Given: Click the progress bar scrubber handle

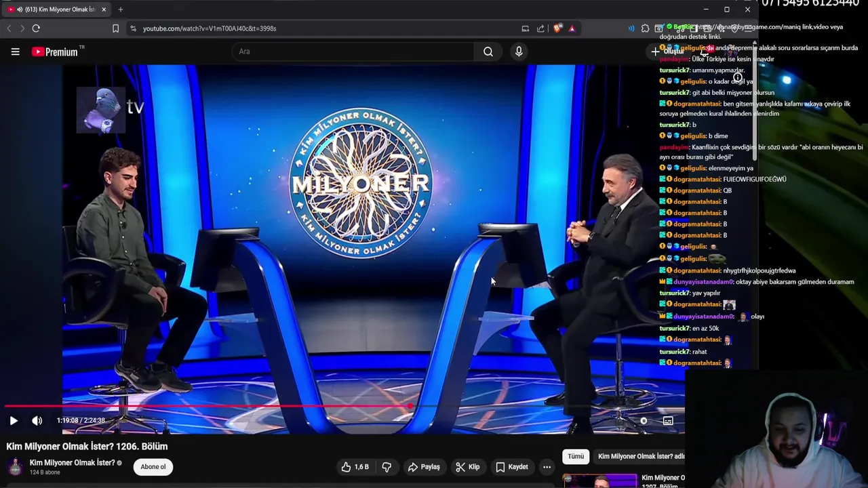Looking at the screenshot, I should pyautogui.click(x=411, y=407).
